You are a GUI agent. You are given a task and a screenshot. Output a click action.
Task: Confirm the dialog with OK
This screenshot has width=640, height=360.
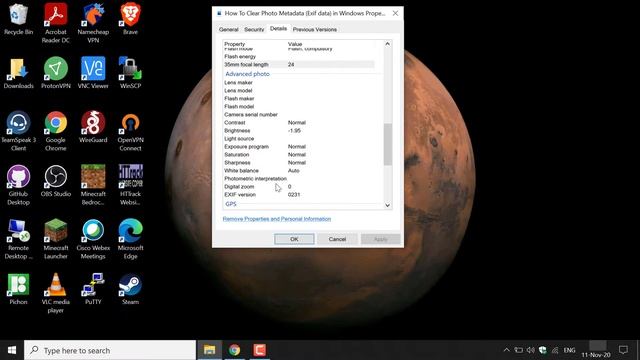(294, 239)
